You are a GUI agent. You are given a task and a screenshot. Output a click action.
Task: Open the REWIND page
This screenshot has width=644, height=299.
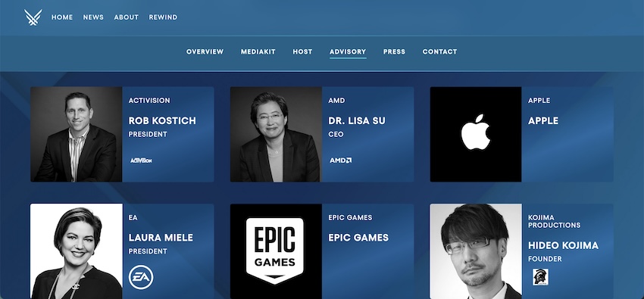click(163, 17)
